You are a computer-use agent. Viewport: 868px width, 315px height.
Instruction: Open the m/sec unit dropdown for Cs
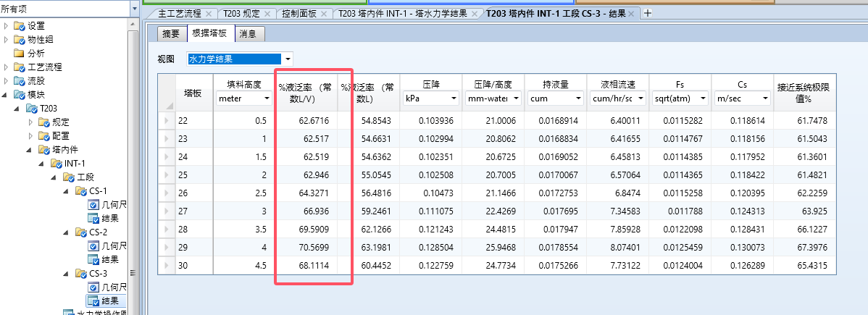pos(766,98)
